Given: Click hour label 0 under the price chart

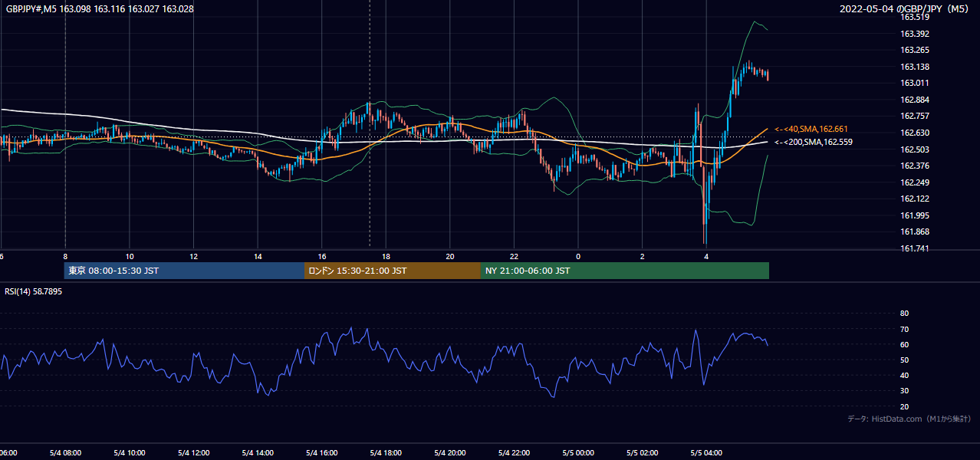Looking at the screenshot, I should 578,257.
